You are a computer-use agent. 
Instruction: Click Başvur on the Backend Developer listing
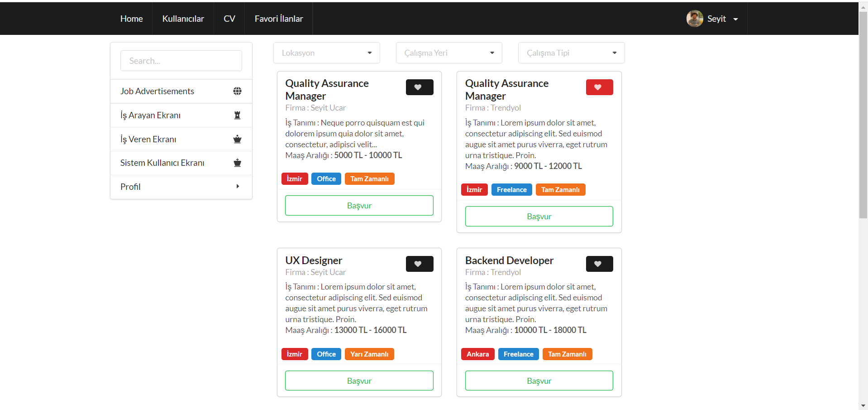(x=539, y=381)
